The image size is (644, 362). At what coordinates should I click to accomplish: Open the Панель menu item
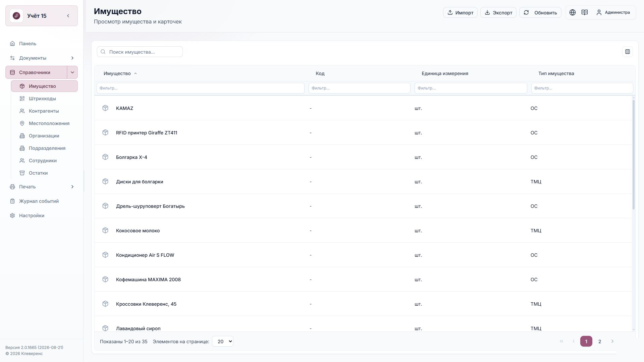(x=42, y=44)
